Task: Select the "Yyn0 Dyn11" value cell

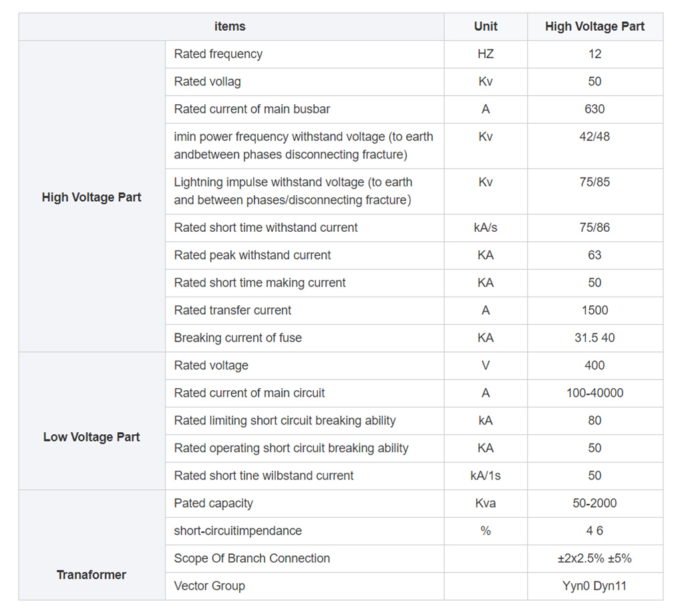Action: (594, 586)
